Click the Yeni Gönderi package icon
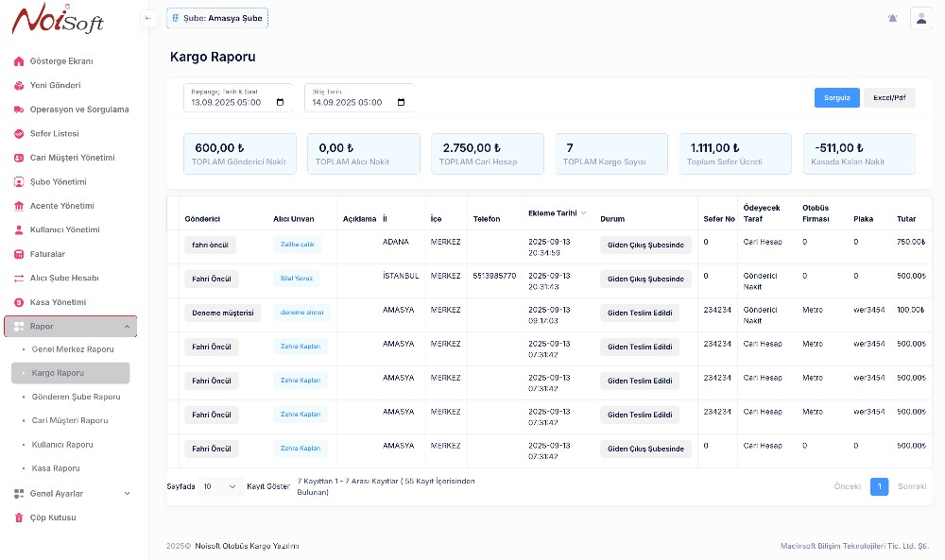 pos(19,85)
